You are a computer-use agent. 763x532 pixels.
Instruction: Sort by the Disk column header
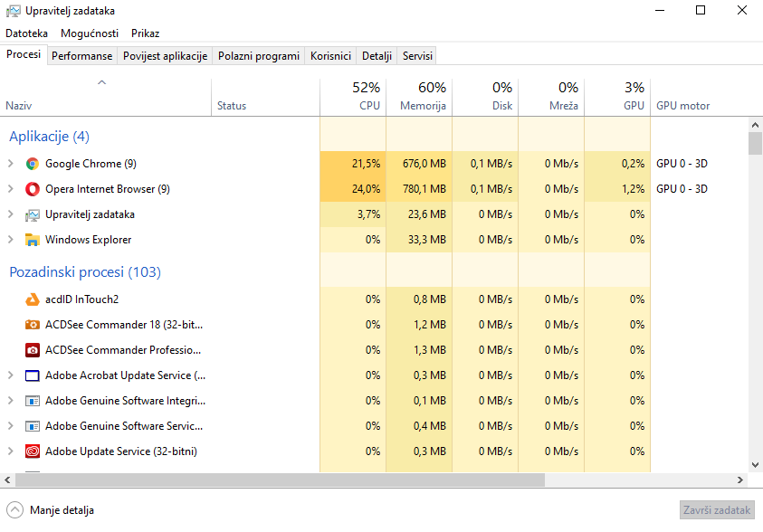(x=486, y=97)
